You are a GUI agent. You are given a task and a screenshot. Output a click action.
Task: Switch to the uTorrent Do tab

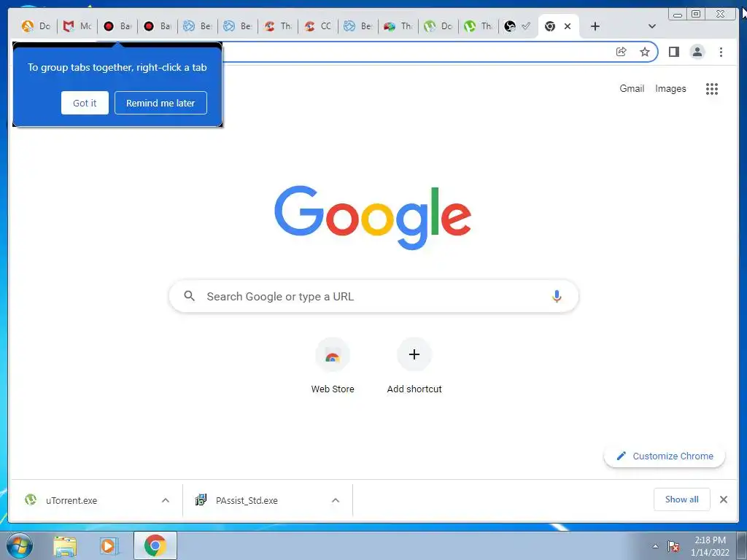[x=438, y=26]
